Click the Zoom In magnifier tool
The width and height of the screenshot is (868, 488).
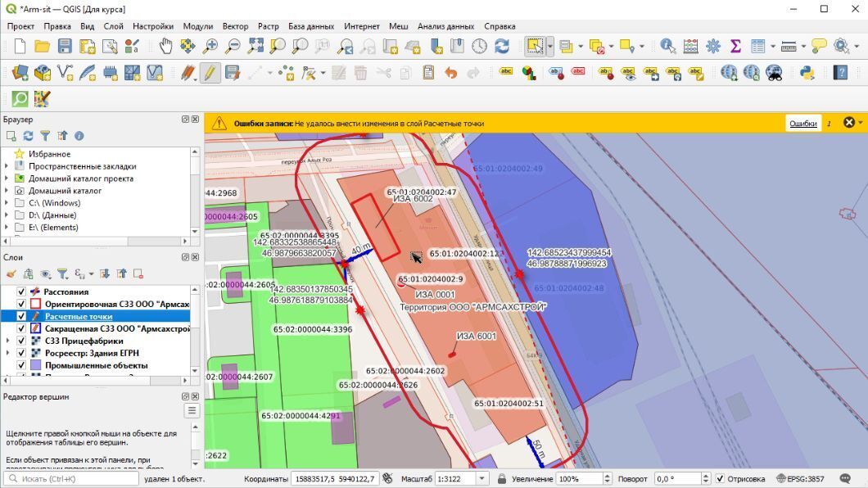click(210, 47)
